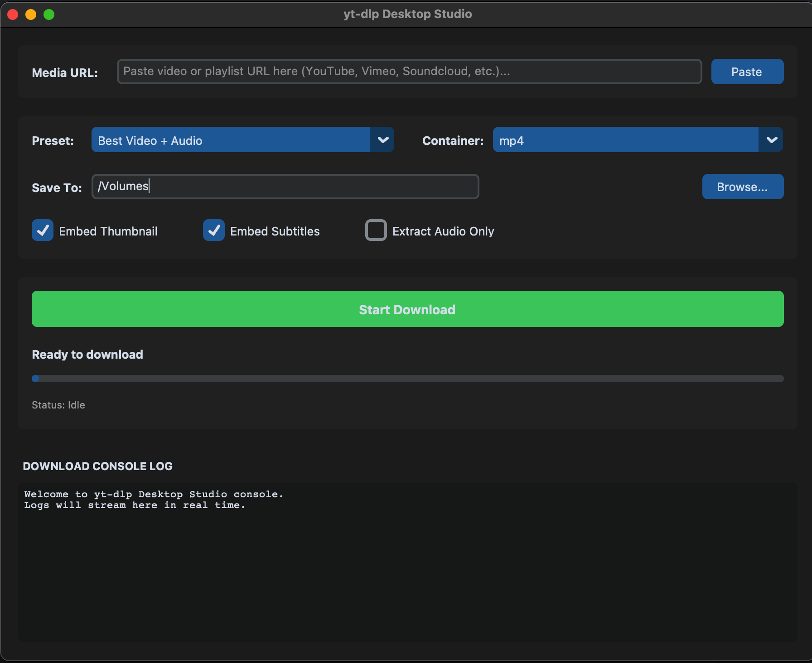Open the Preset dropdown arrow
The image size is (812, 663).
click(383, 140)
